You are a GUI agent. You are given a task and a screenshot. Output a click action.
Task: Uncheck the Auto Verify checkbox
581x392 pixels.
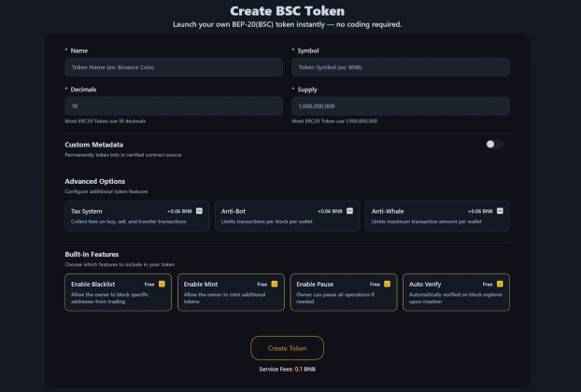[x=501, y=284]
